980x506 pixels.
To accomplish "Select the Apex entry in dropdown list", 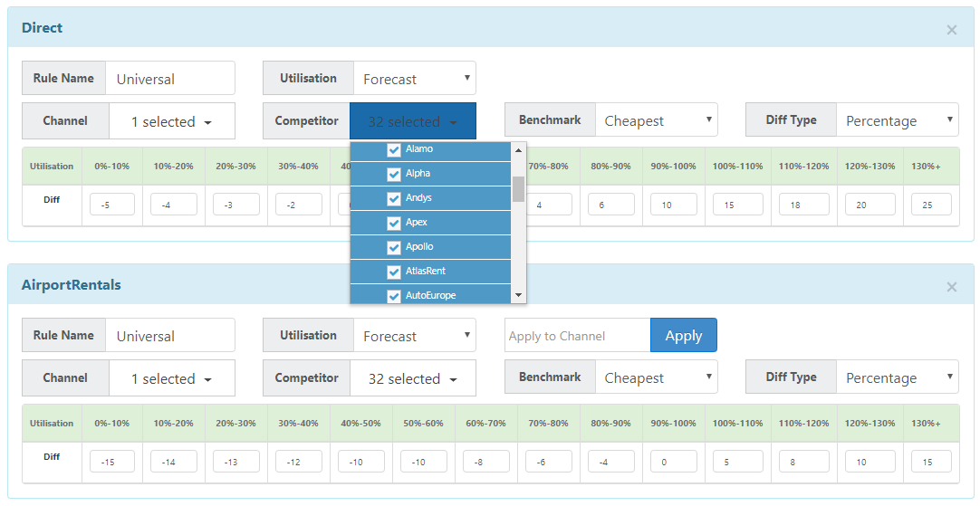I will click(417, 223).
